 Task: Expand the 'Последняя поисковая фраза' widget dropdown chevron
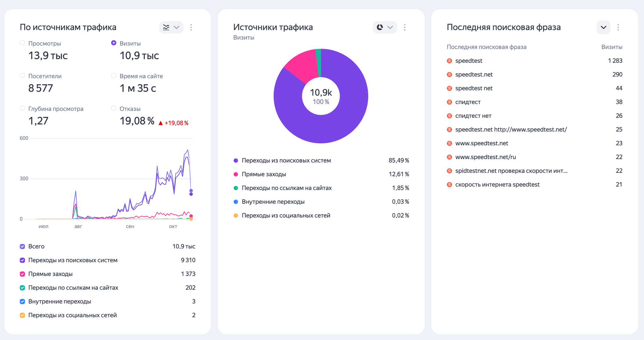tap(603, 27)
